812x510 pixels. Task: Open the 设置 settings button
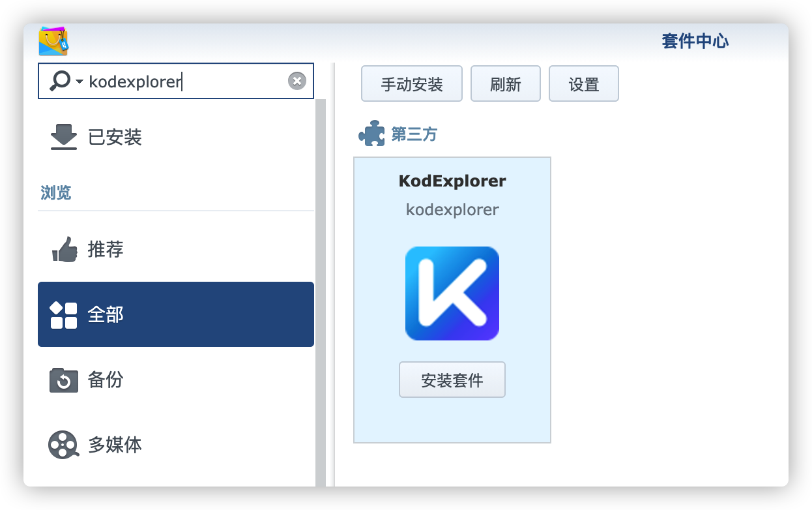(584, 83)
